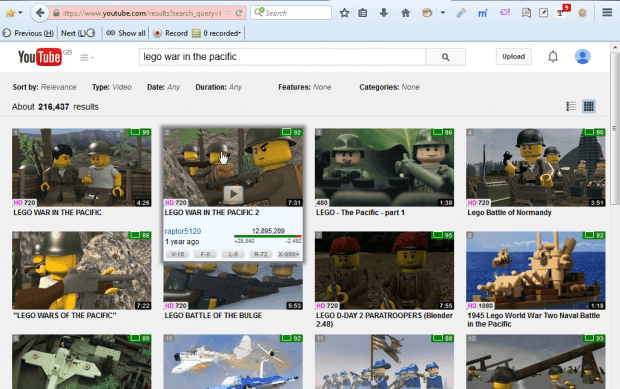
Task: Click the wrench extension icon
Action: click(x=461, y=13)
